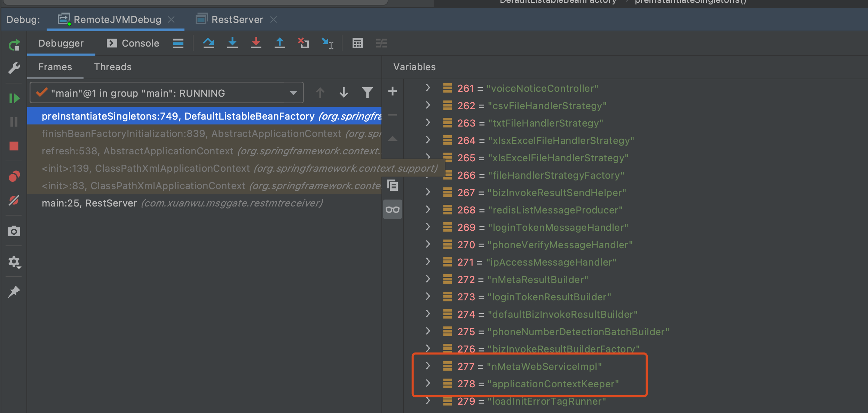The width and height of the screenshot is (868, 413).
Task: Click the frames filter funnel icon
Action: 368,93
